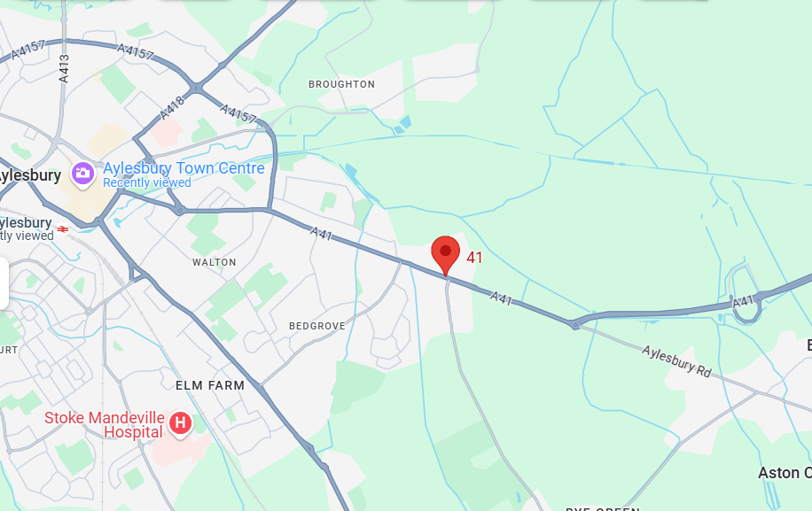Click the red location pin marker
This screenshot has height=511, width=812.
[x=445, y=255]
